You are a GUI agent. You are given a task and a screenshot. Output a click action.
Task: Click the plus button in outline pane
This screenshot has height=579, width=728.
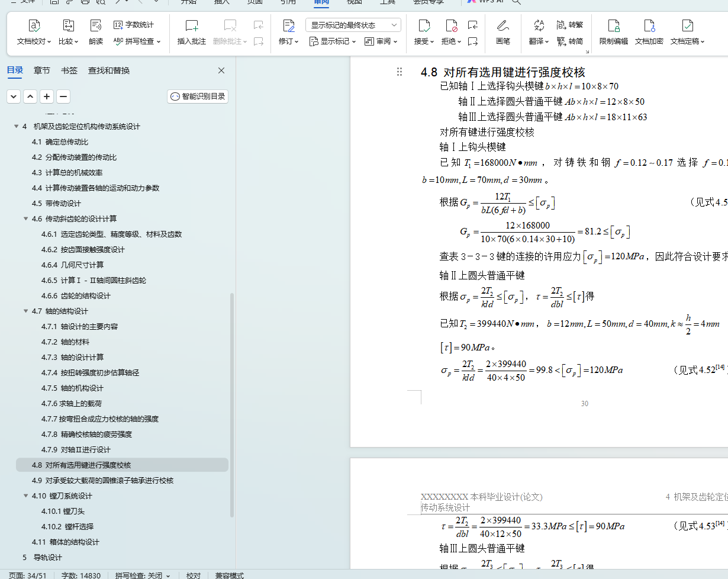[x=47, y=96]
